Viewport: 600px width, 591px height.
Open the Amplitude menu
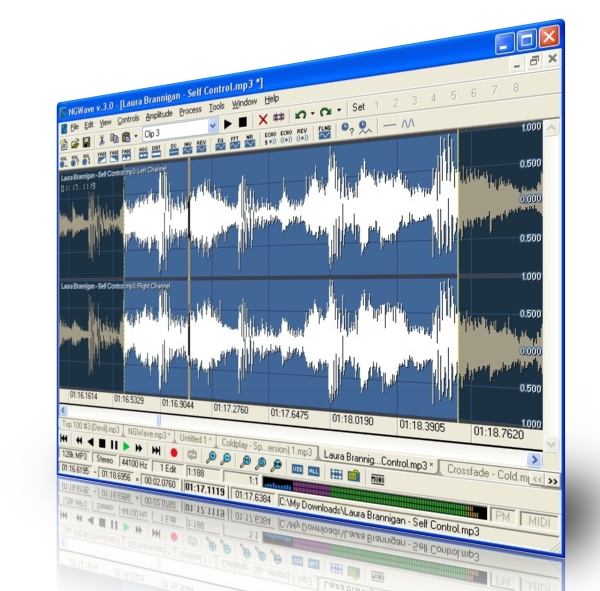159,115
